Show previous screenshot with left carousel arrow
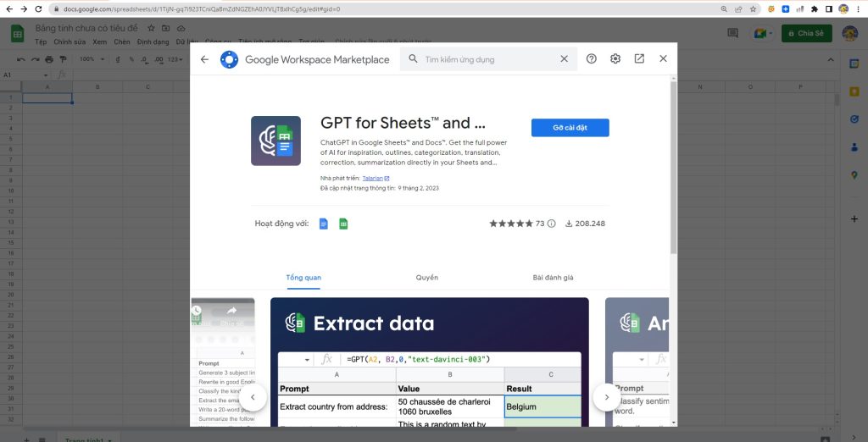 click(252, 397)
